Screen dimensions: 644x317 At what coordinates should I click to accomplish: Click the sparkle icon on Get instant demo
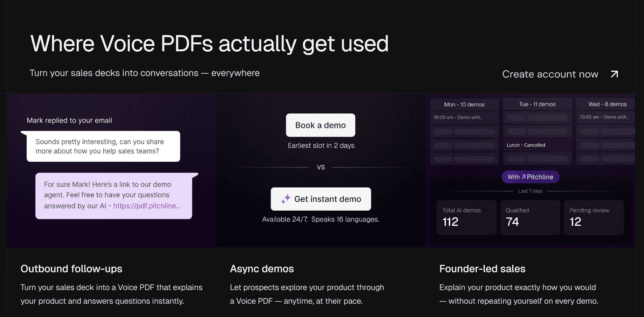pyautogui.click(x=286, y=199)
